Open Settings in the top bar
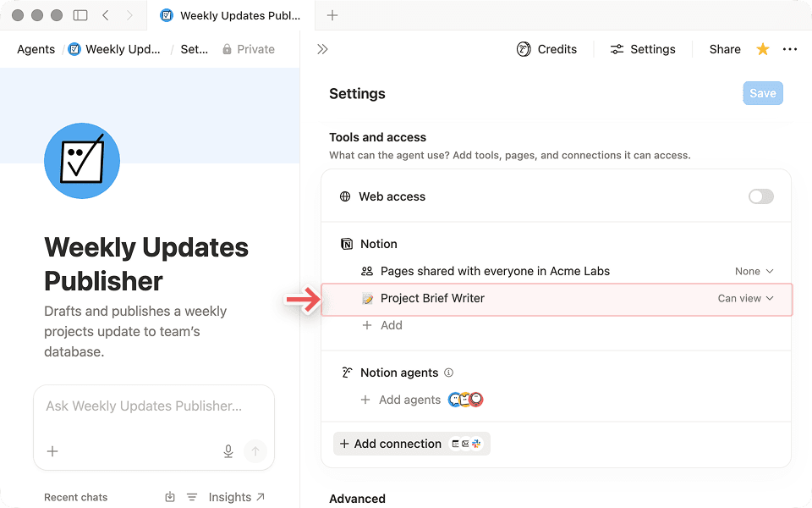The height and width of the screenshot is (508, 812). [643, 49]
